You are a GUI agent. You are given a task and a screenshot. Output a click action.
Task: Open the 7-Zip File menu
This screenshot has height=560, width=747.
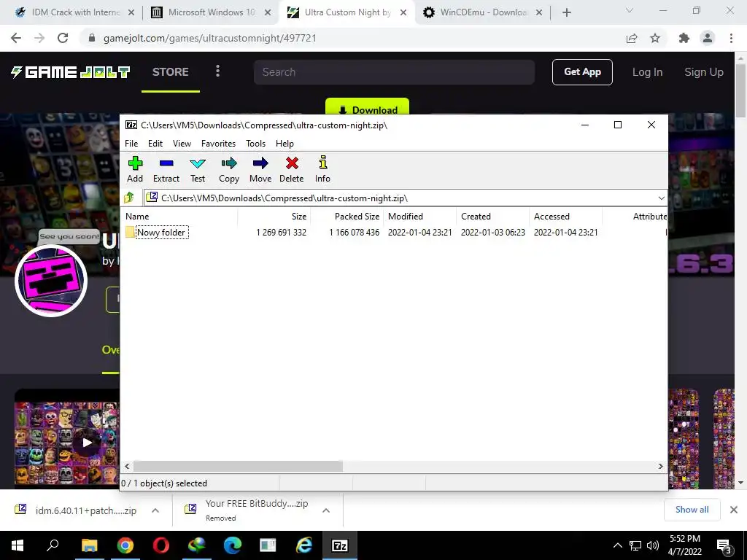point(131,144)
